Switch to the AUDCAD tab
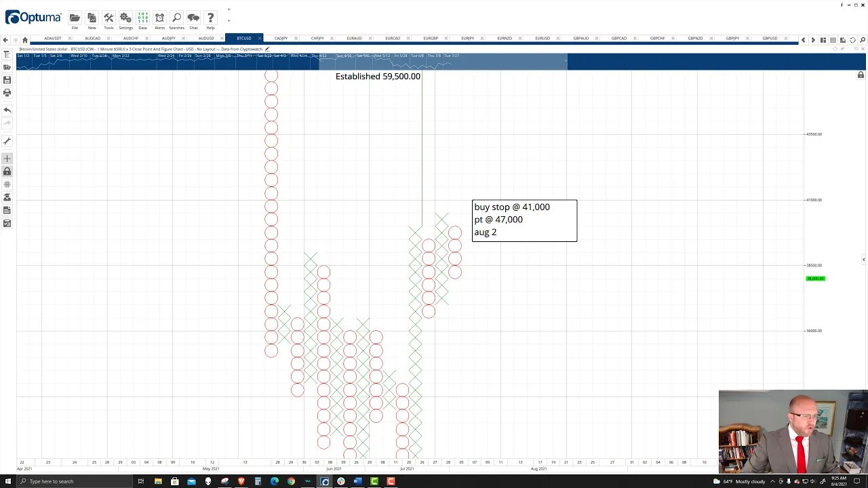 coord(92,39)
